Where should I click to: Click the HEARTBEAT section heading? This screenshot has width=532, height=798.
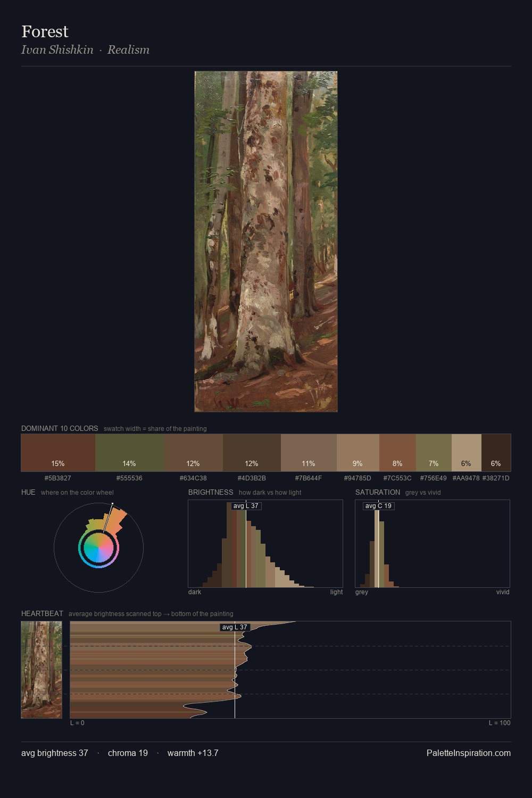click(x=42, y=613)
